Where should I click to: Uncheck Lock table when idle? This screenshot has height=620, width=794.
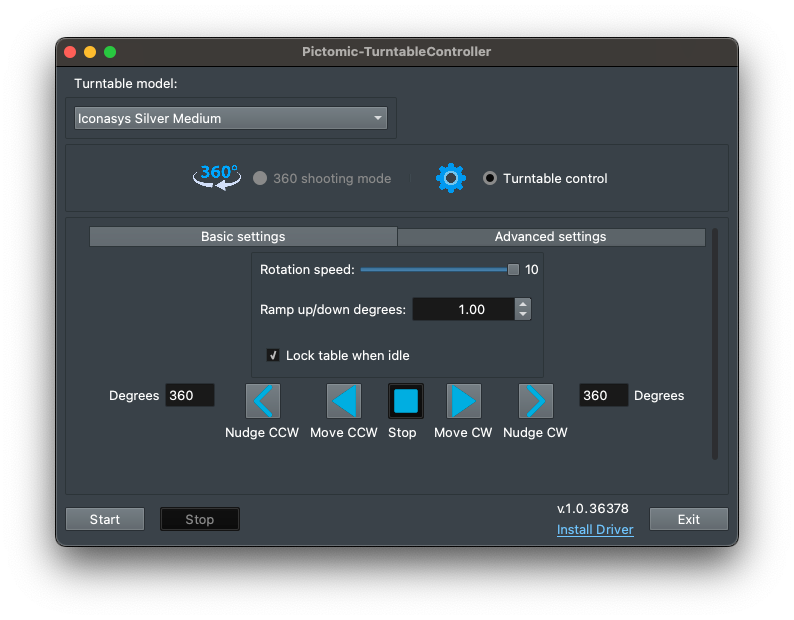tap(273, 355)
